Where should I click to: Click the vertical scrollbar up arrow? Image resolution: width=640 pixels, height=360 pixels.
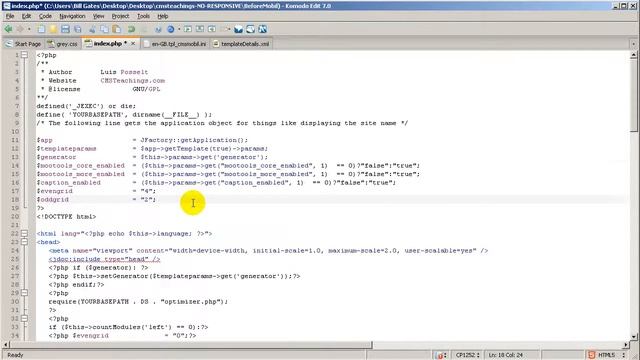click(x=633, y=55)
